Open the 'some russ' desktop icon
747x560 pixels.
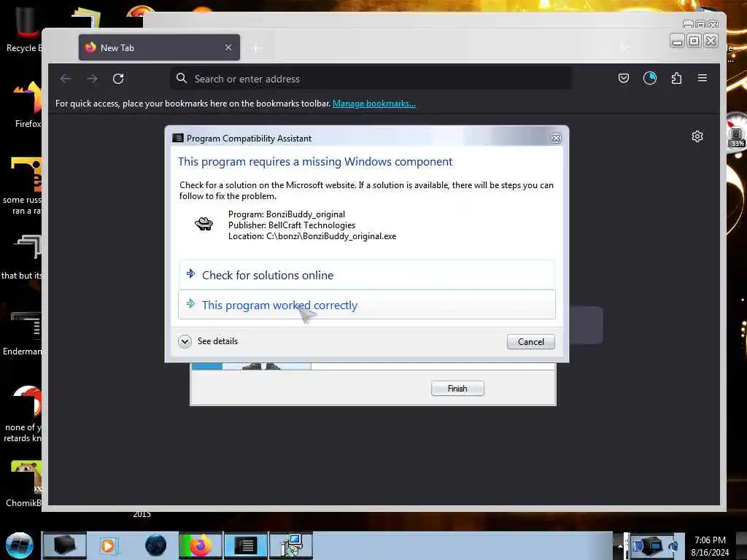click(23, 186)
